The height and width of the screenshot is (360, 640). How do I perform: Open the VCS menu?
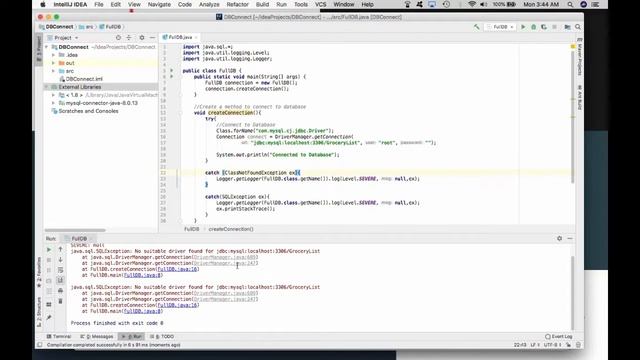click(x=320, y=4)
